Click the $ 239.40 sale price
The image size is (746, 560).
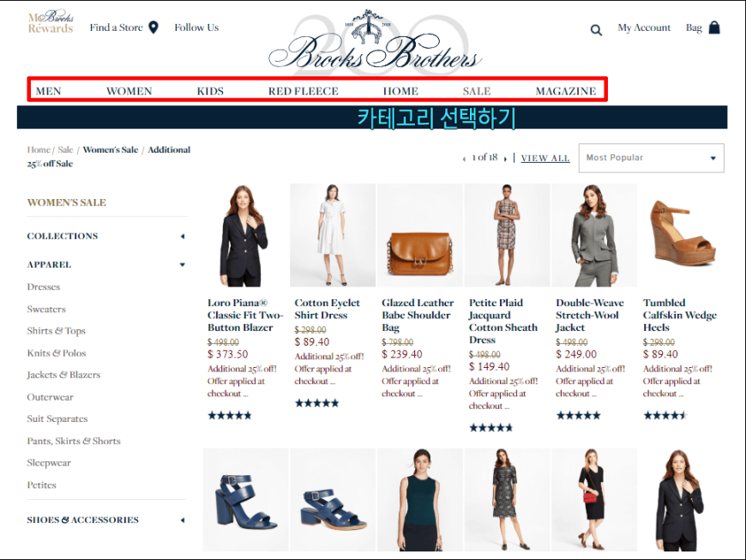coord(402,354)
